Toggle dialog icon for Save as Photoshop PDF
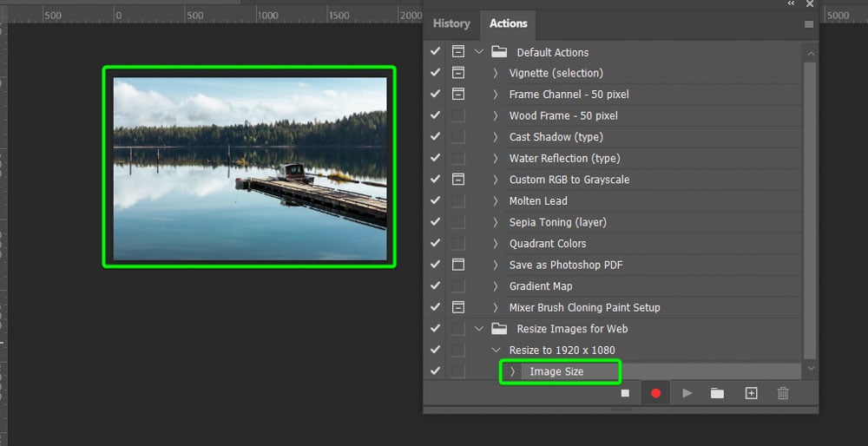This screenshot has width=868, height=446. pyautogui.click(x=457, y=265)
